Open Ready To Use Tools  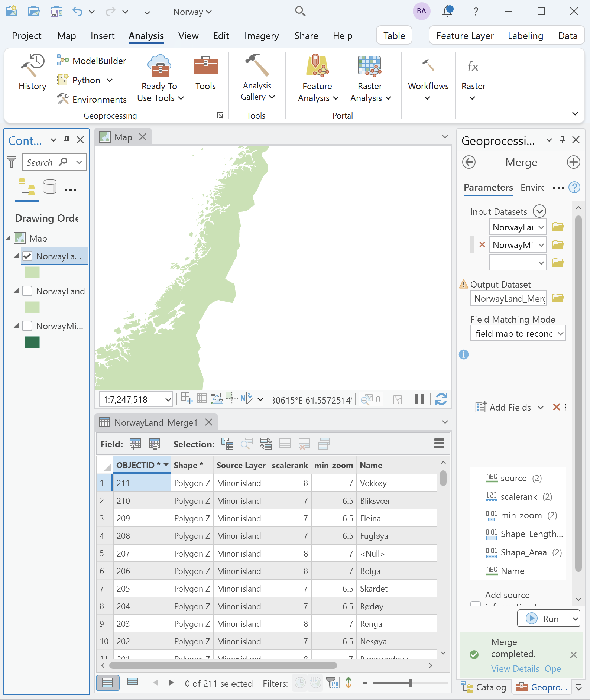pos(160,78)
